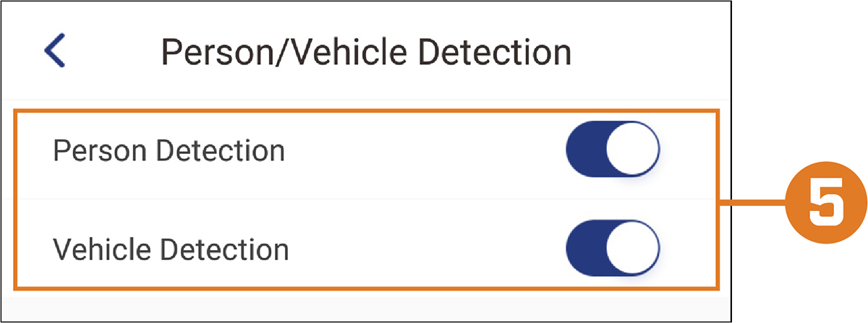Viewport: 868px width, 323px height.
Task: Tap the white knob of Person Detection switch
Action: pos(633,150)
